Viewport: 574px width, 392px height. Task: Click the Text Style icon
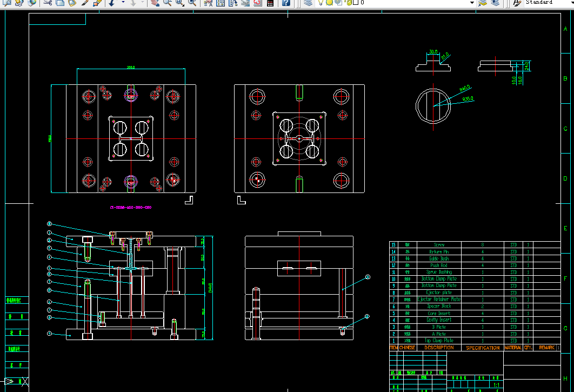[517, 3]
